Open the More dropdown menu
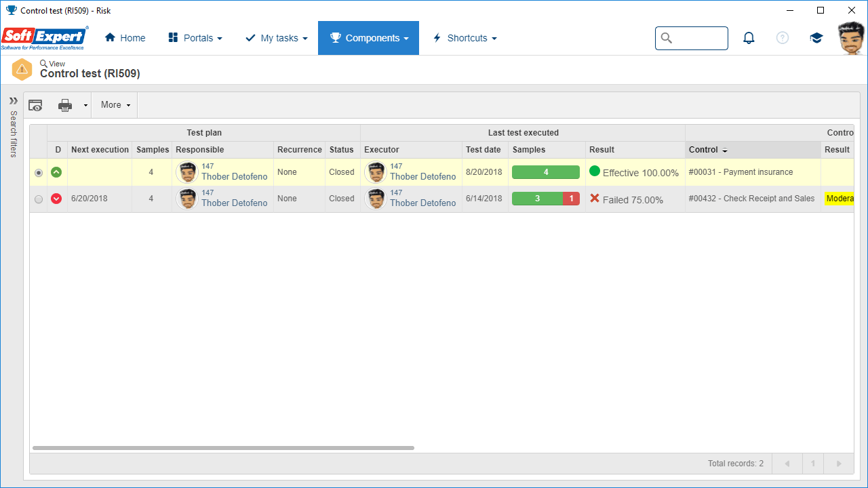868x488 pixels. (x=115, y=105)
